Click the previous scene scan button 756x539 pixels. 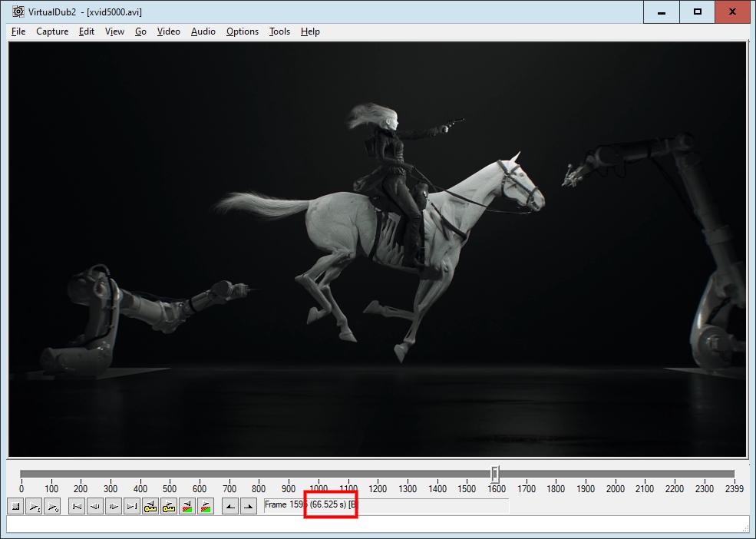pyautogui.click(x=187, y=506)
